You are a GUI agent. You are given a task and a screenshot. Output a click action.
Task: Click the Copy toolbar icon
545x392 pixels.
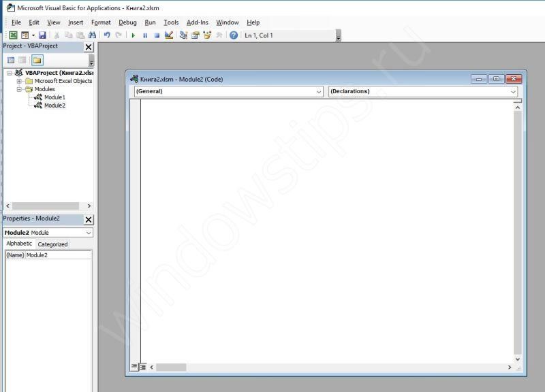point(69,35)
